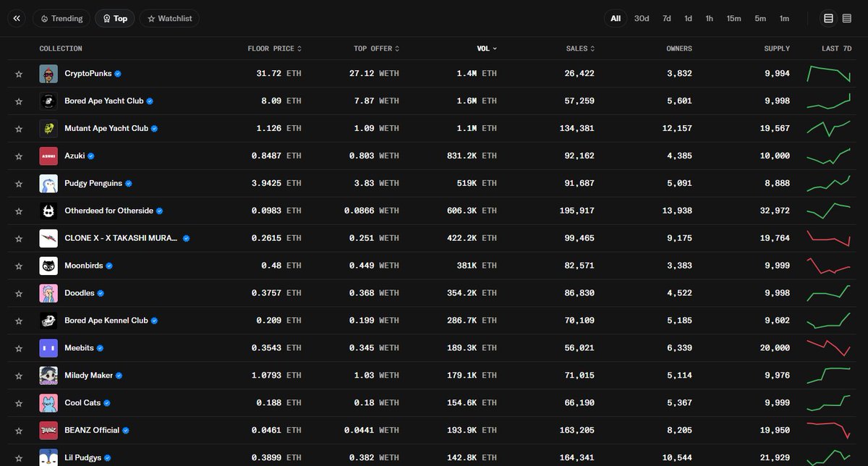The image size is (868, 466).
Task: Click the Otherdeed for Otherside avatar
Action: tap(48, 211)
